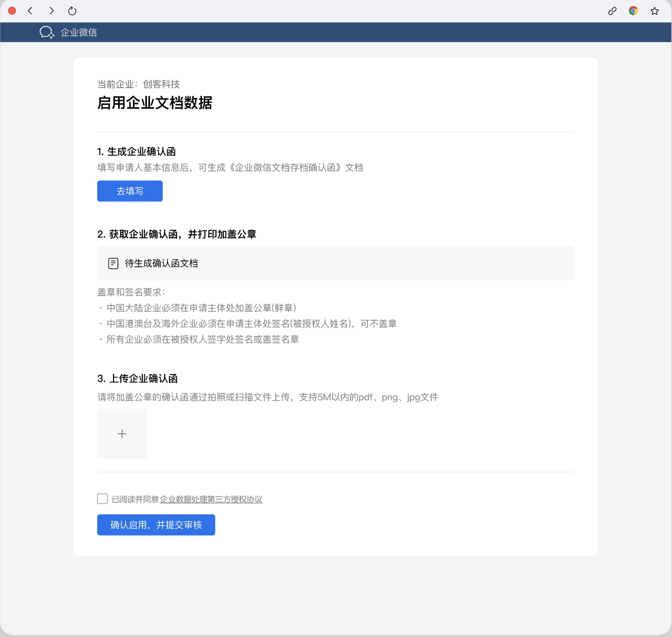Image resolution: width=672 pixels, height=637 pixels.
Task: Copy page link via the chain icon
Action: pos(612,11)
